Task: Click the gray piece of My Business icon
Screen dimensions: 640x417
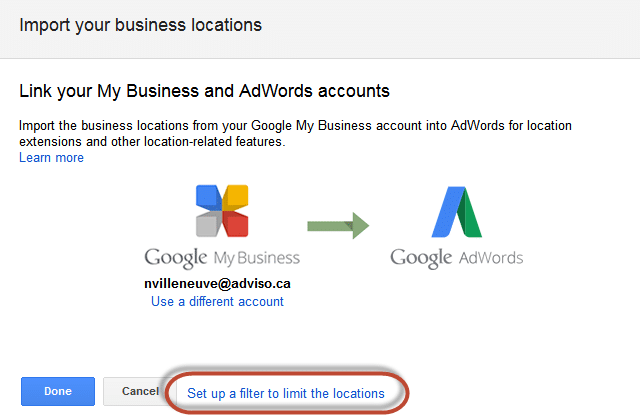Action: [x=207, y=225]
